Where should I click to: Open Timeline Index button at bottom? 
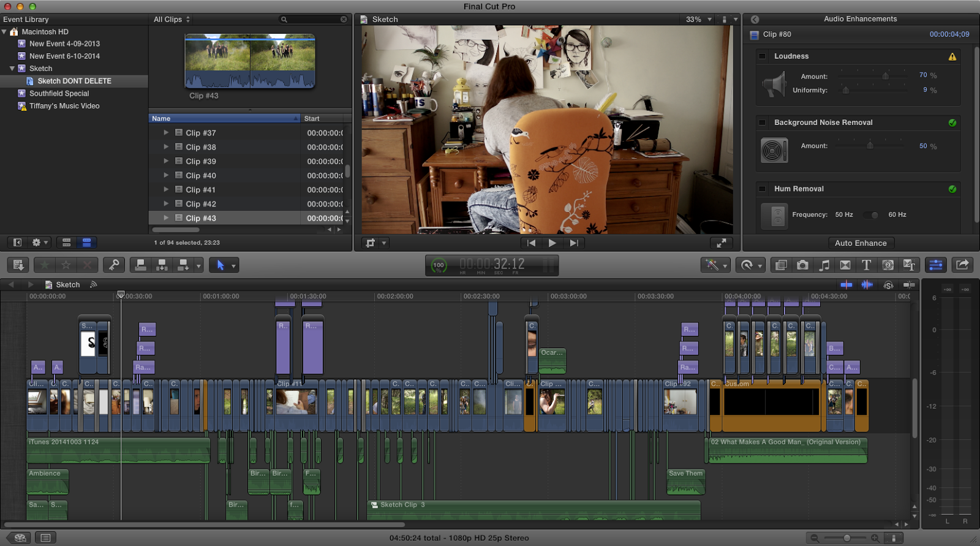coord(45,538)
